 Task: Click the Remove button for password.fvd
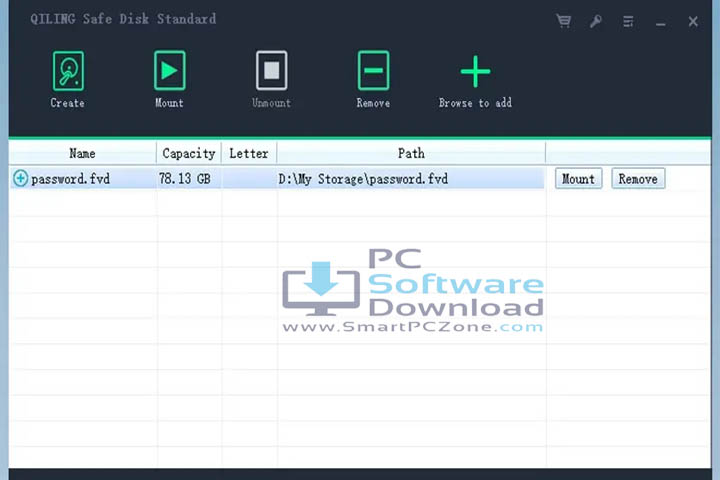pos(638,178)
